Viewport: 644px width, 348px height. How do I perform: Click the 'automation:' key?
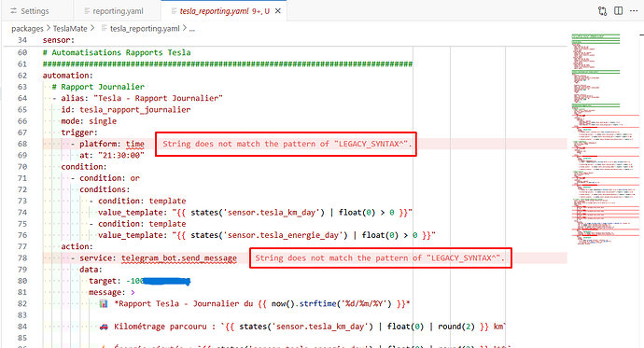tap(68, 76)
